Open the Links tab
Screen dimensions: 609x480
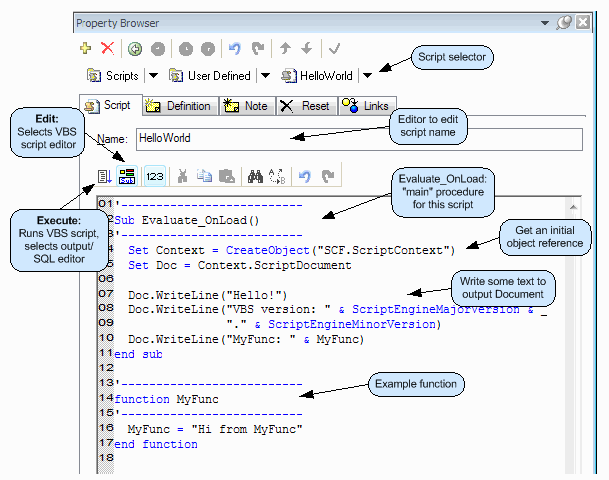367,106
